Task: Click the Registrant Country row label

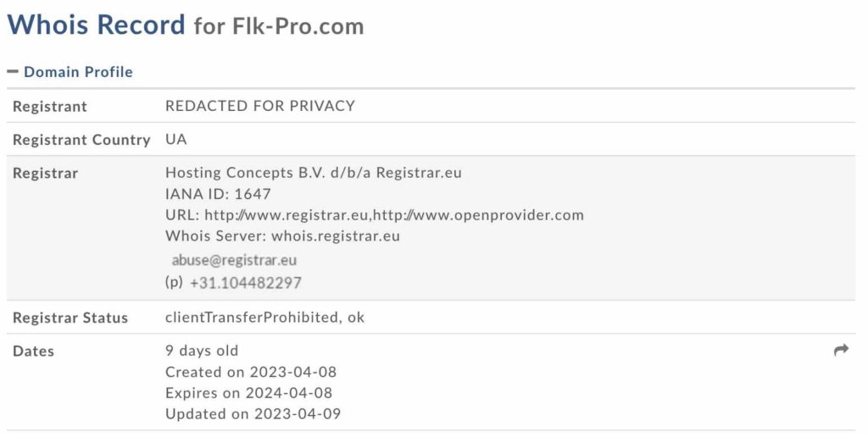Action: click(81, 140)
